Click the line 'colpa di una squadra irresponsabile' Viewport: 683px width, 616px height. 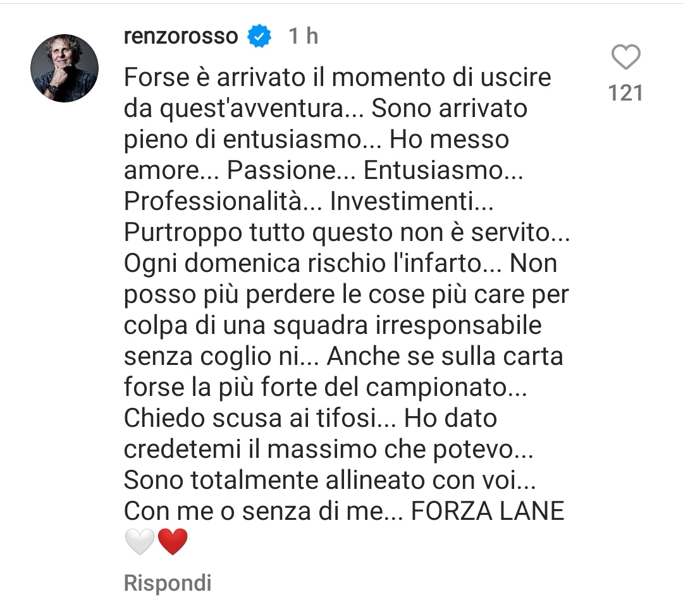coord(333,326)
